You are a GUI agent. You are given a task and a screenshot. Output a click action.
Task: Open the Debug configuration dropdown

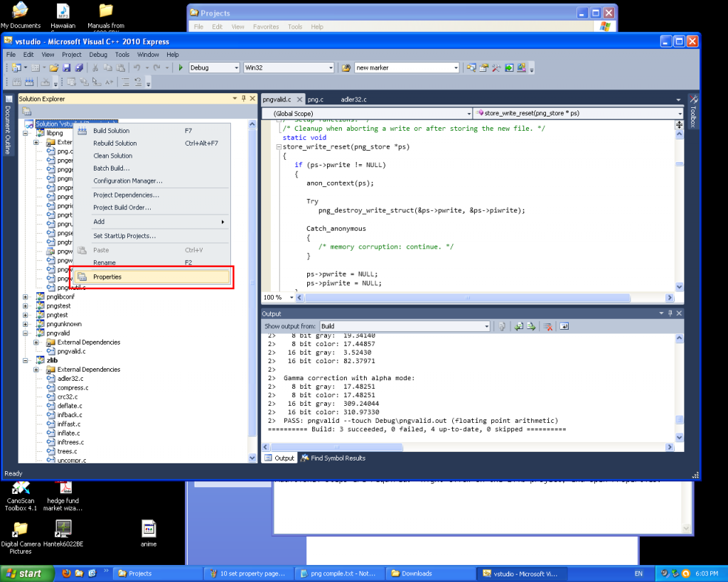[236, 68]
